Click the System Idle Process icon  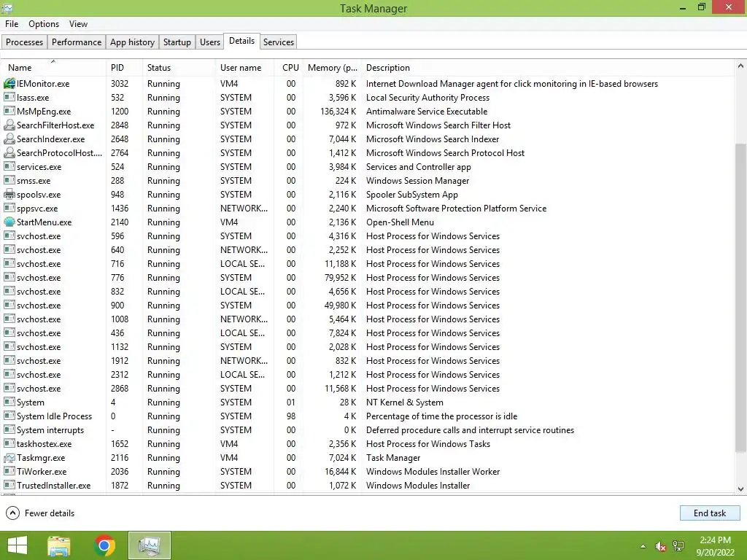9,416
